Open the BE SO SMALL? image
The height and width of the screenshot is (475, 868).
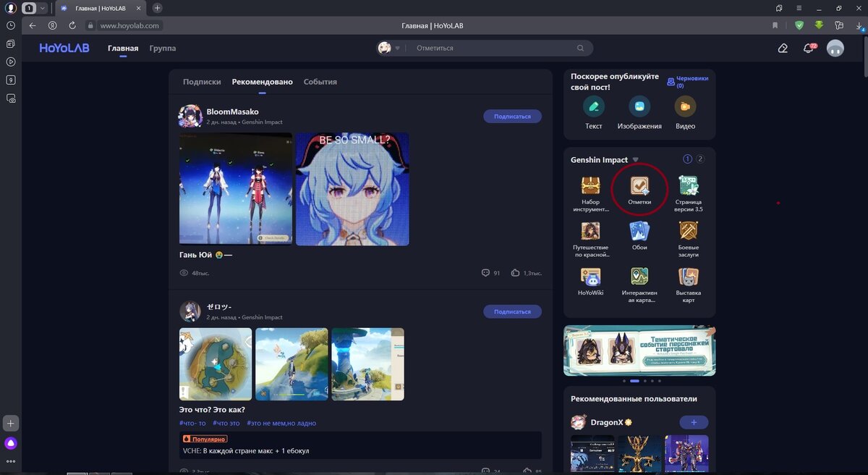point(352,189)
